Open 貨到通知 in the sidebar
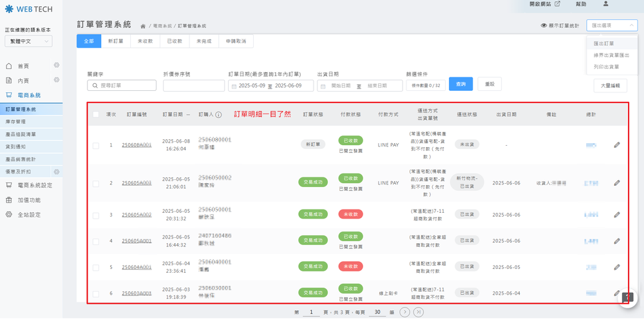This screenshot has height=336, width=644. click(31, 146)
